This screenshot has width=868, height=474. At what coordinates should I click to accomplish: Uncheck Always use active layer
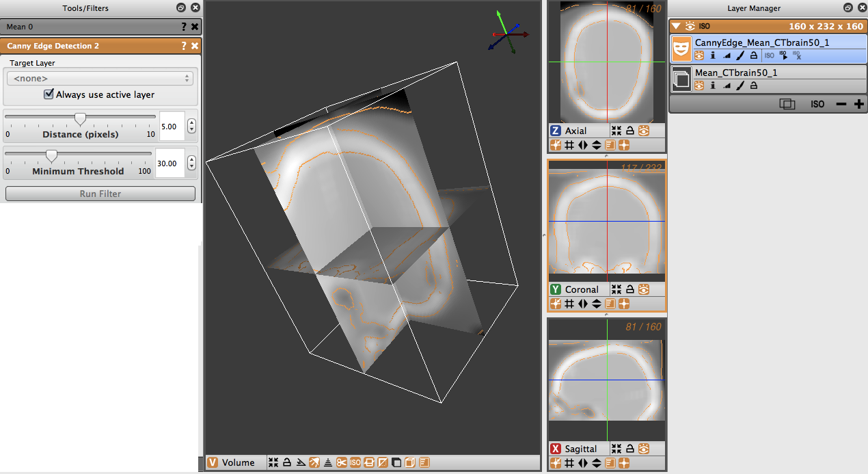(49, 94)
